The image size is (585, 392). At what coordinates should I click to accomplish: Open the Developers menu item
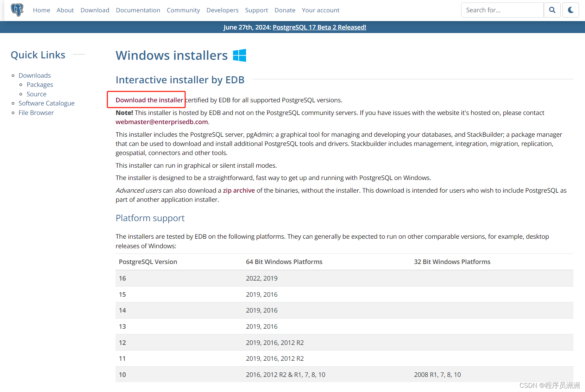[222, 10]
